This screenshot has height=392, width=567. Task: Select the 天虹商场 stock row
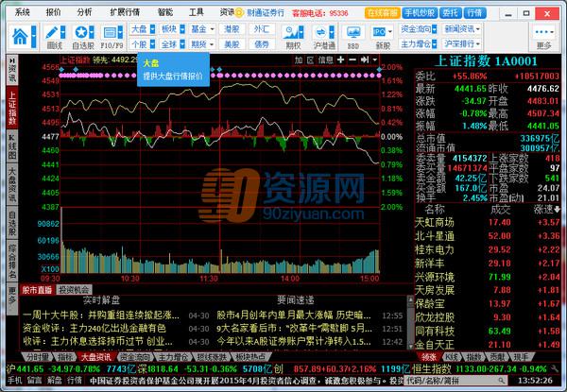click(488, 222)
